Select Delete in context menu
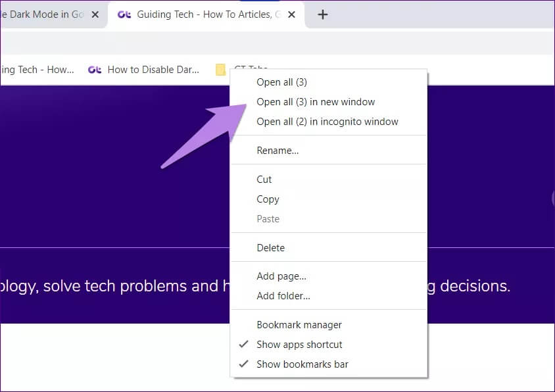The width and height of the screenshot is (555, 392). [x=329, y=248]
